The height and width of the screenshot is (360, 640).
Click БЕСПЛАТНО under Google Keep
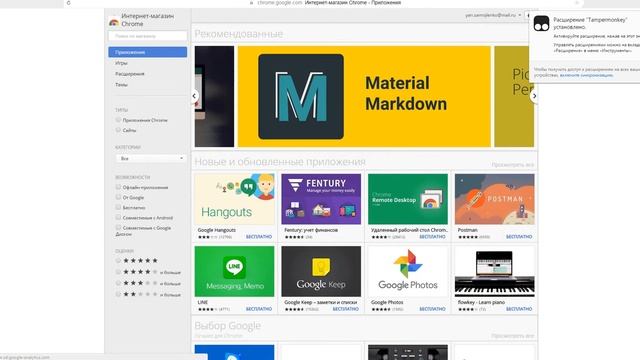(x=346, y=309)
